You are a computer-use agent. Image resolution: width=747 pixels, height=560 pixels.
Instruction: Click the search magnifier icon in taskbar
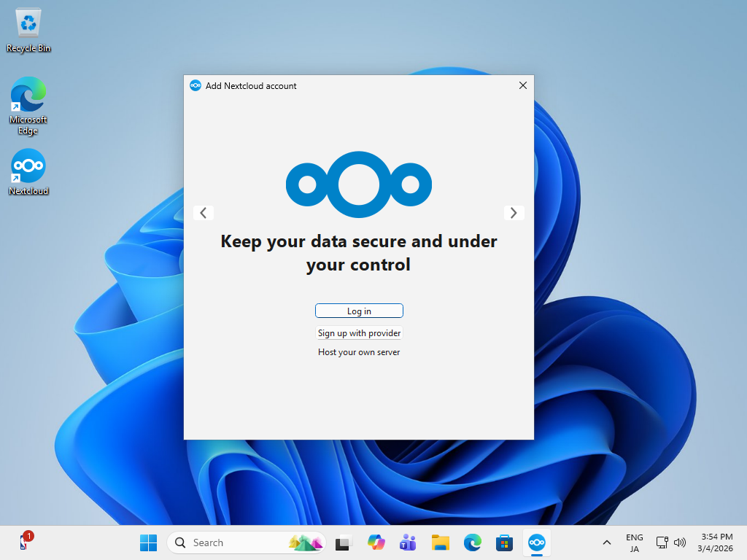coord(180,542)
